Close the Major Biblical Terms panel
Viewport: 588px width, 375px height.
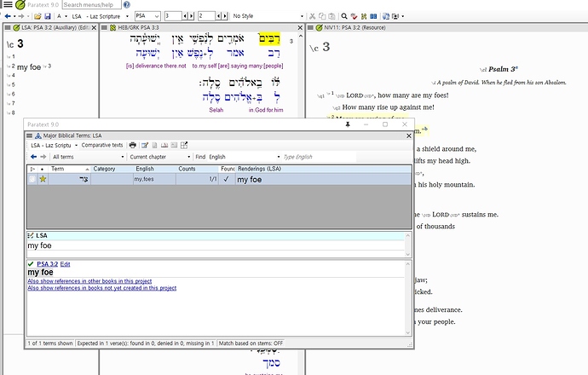[409, 136]
